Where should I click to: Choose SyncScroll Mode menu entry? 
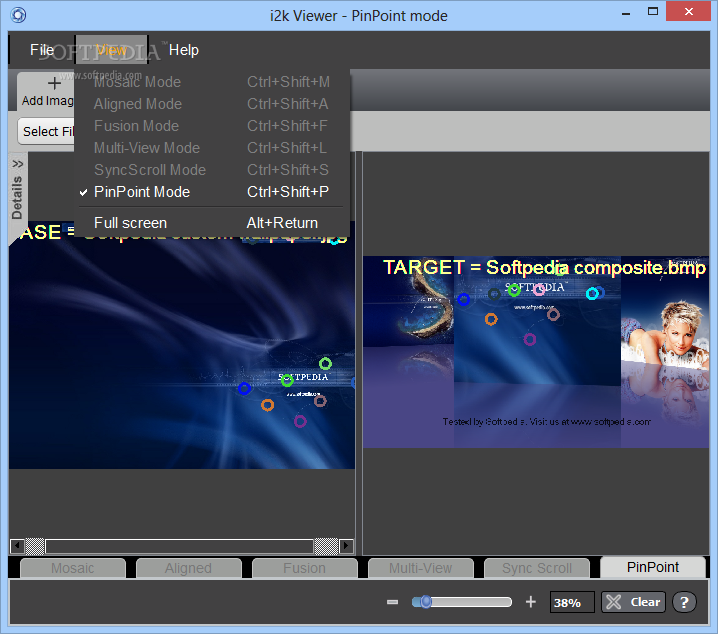[x=211, y=170]
